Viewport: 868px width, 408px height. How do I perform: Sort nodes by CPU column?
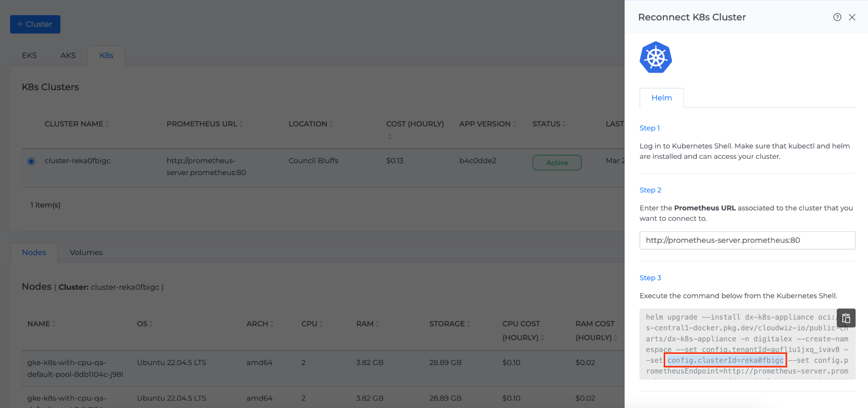coord(321,324)
